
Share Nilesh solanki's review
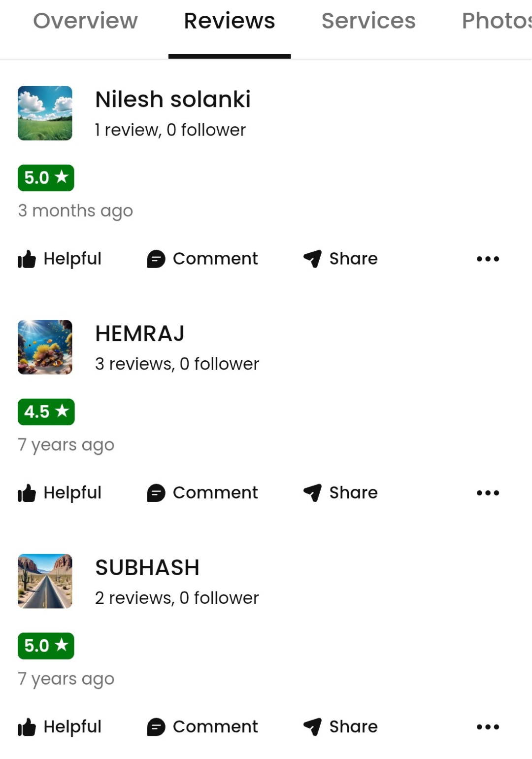(x=340, y=259)
